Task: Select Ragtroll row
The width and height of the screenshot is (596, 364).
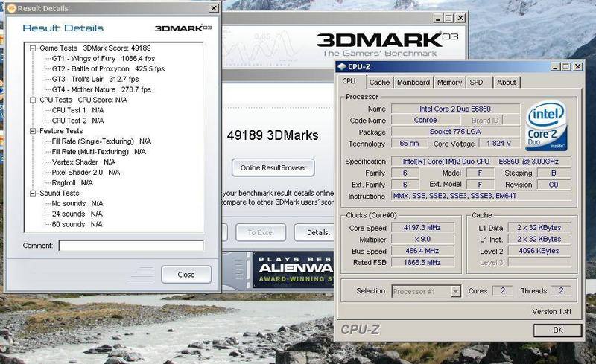Action: click(72, 183)
